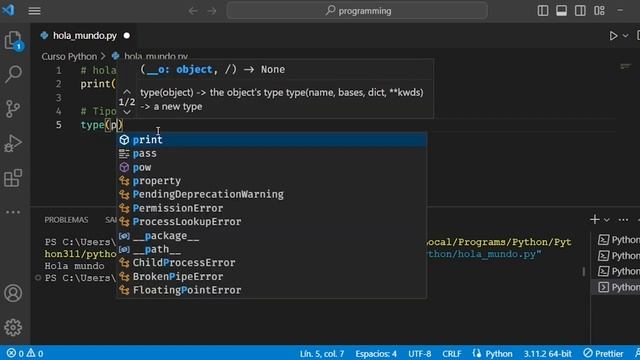Select property suggestion

point(272,181)
